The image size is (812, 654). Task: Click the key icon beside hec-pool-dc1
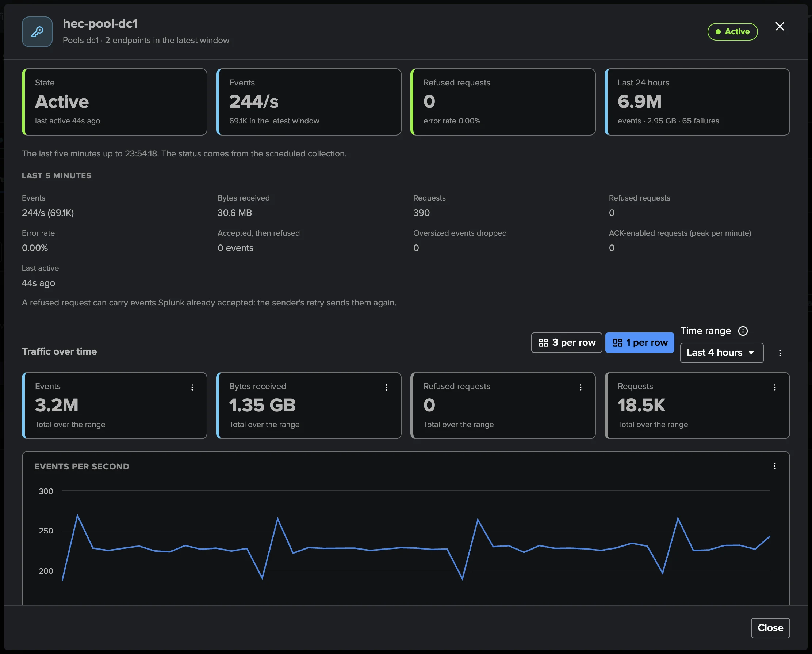tap(37, 32)
